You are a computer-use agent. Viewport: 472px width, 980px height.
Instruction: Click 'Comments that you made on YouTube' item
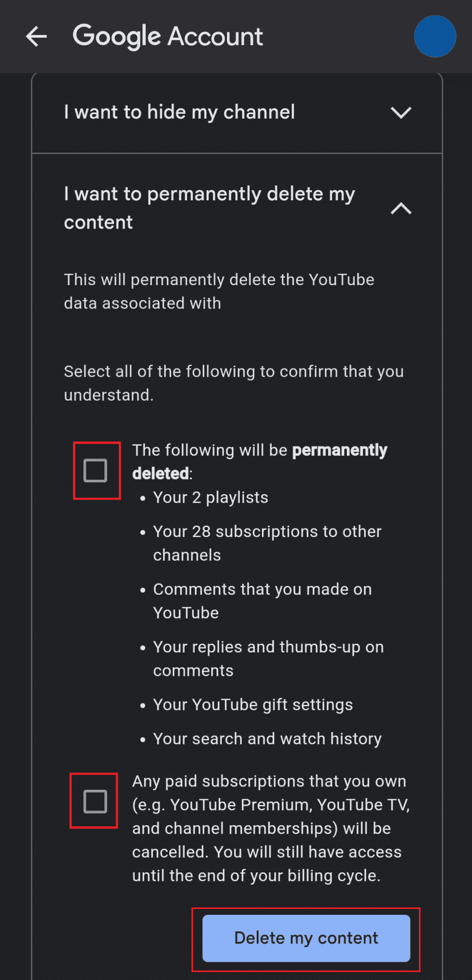click(262, 601)
